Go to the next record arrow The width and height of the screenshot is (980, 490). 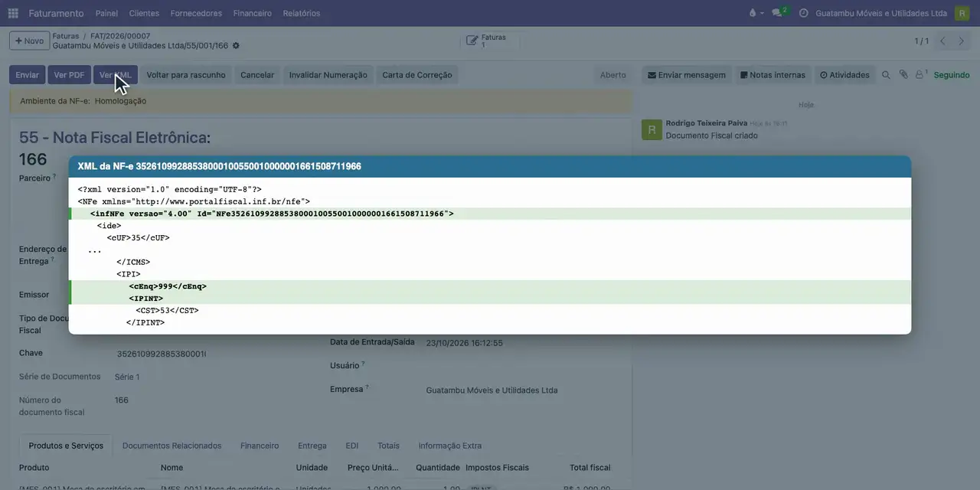[962, 41]
